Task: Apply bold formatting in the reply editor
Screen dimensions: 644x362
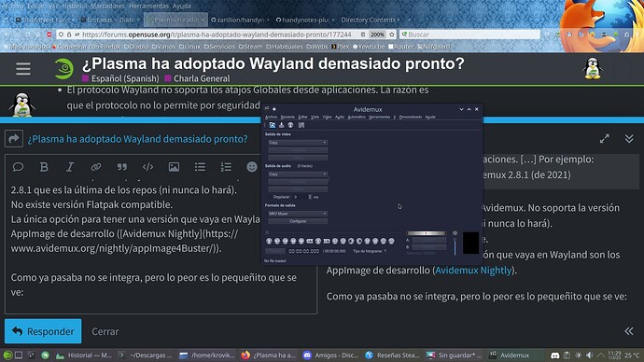Action: click(x=44, y=167)
